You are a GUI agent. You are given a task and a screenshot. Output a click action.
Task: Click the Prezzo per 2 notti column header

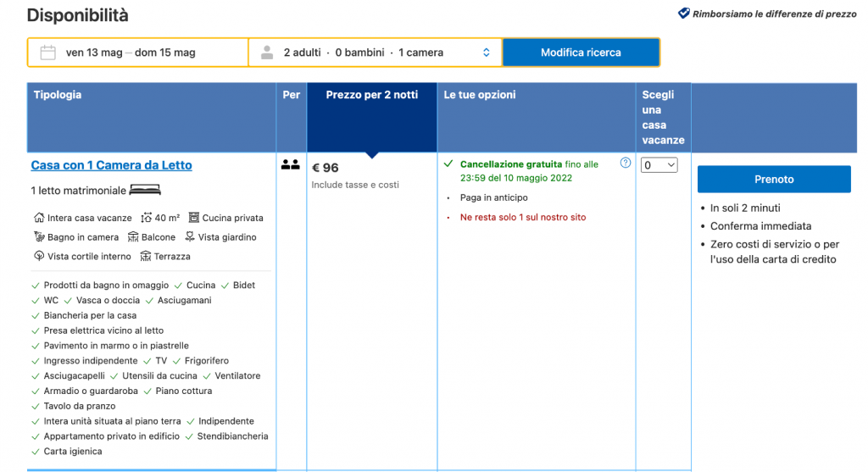(371, 95)
